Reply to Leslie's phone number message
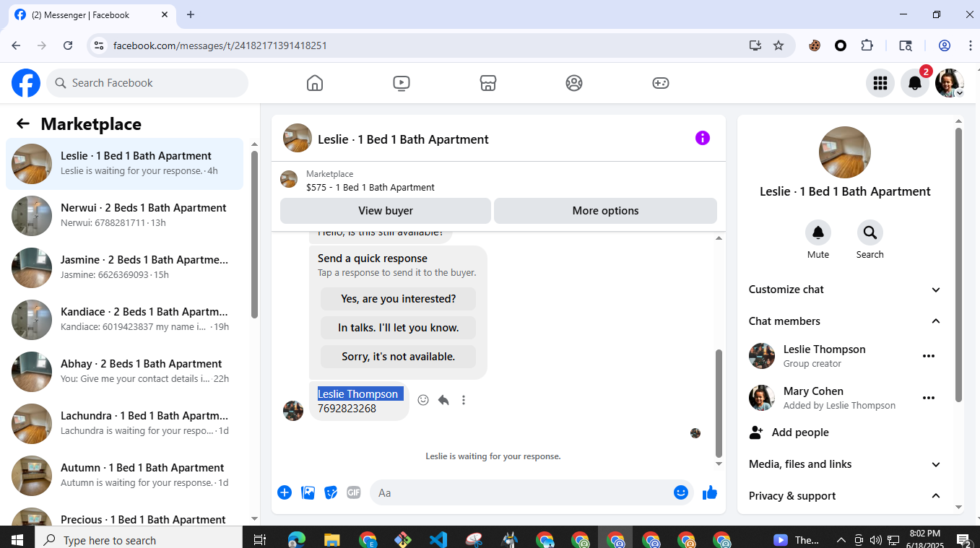This screenshot has height=548, width=980. (443, 400)
